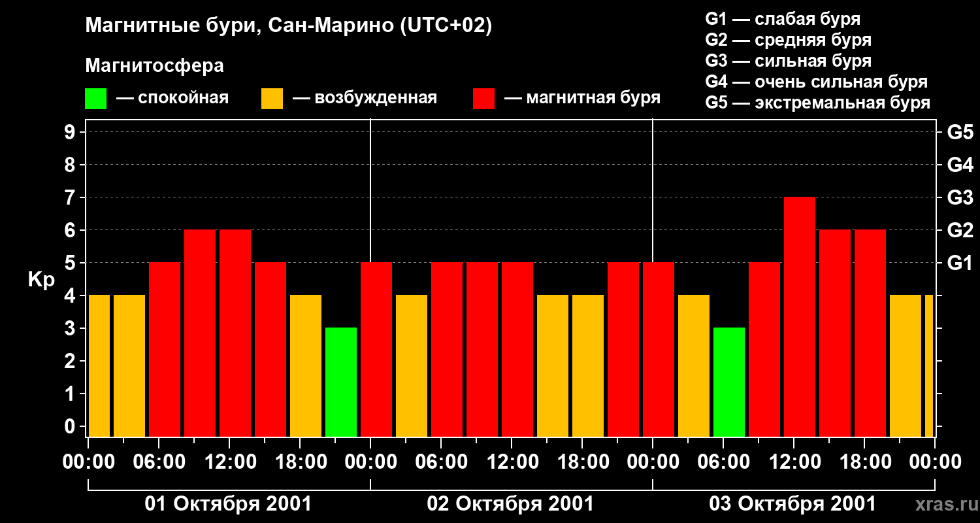Click the 'Kp' axis label
This screenshot has height=523, width=980.
point(41,280)
